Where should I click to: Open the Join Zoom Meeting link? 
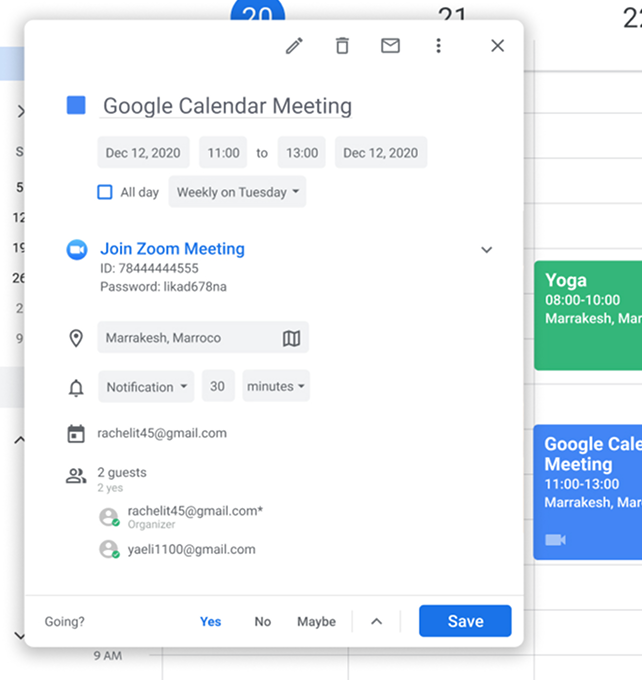[x=172, y=249]
